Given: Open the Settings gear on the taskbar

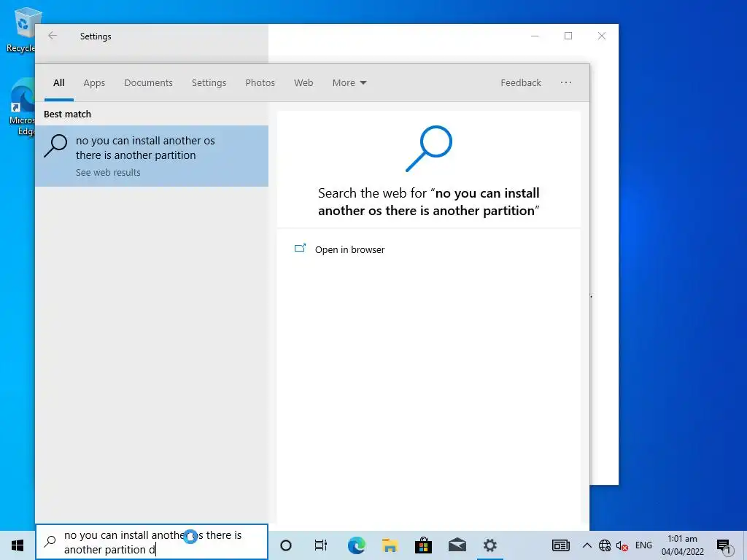Looking at the screenshot, I should point(489,545).
